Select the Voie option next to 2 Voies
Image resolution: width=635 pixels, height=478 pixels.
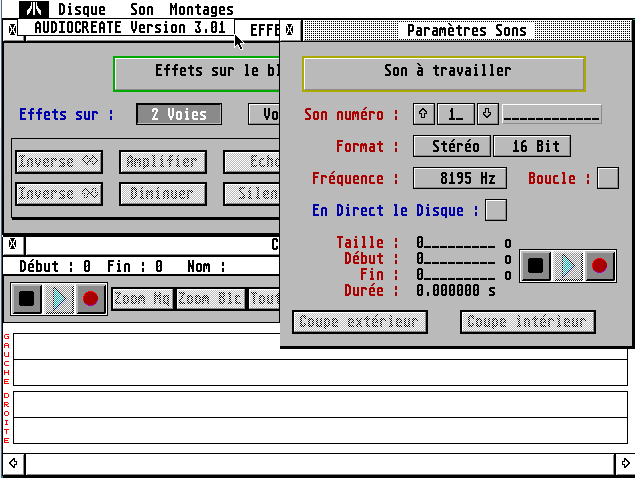point(264,114)
